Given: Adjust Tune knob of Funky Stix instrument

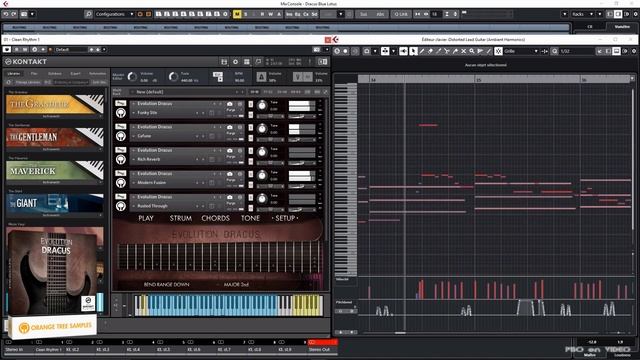Looking at the screenshot, I should [x=262, y=106].
